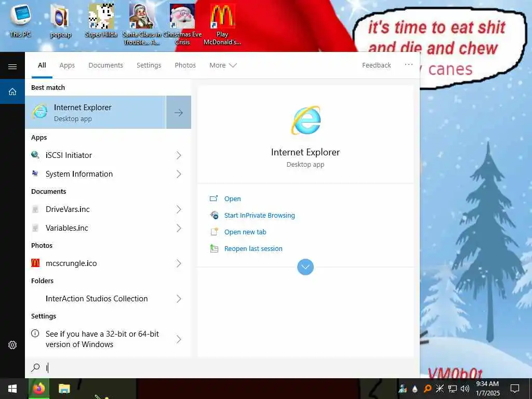Open the Windows Start button
This screenshot has width=532, height=399.
pyautogui.click(x=12, y=389)
